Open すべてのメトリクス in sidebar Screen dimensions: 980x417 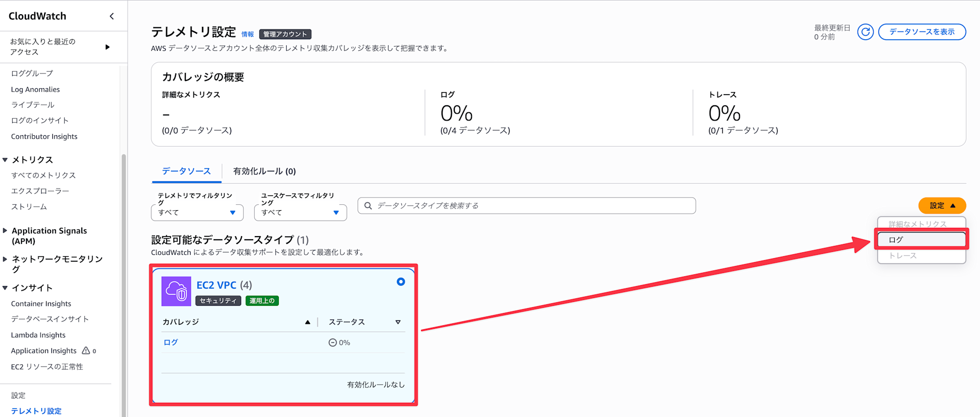click(x=44, y=175)
